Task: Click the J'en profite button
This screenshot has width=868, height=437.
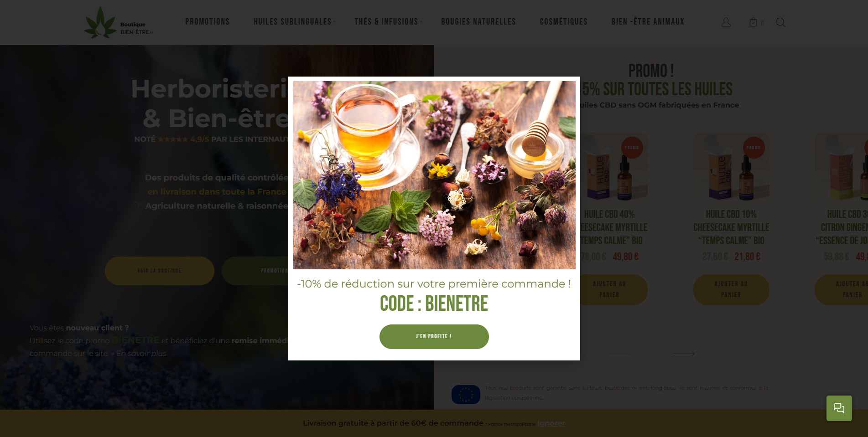Action: (x=434, y=337)
